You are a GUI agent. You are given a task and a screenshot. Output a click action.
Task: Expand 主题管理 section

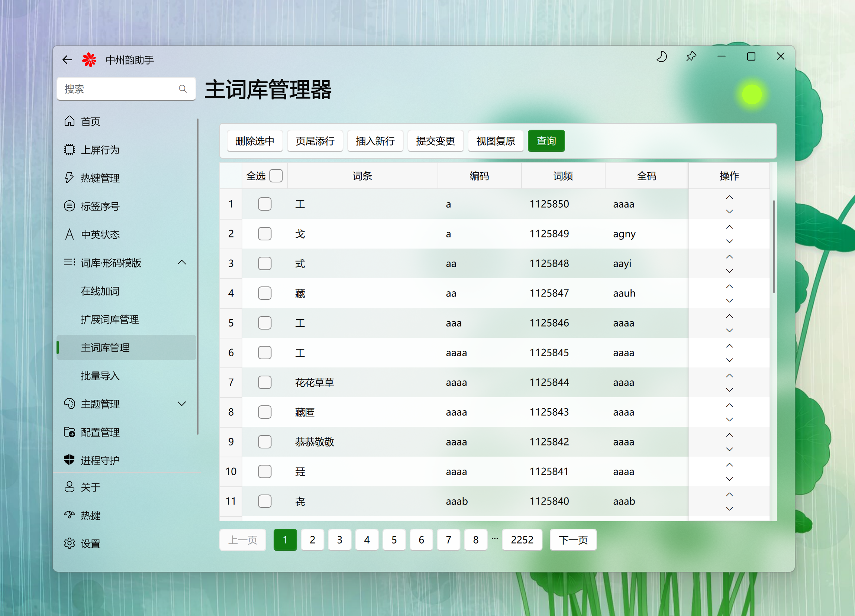[x=182, y=404]
